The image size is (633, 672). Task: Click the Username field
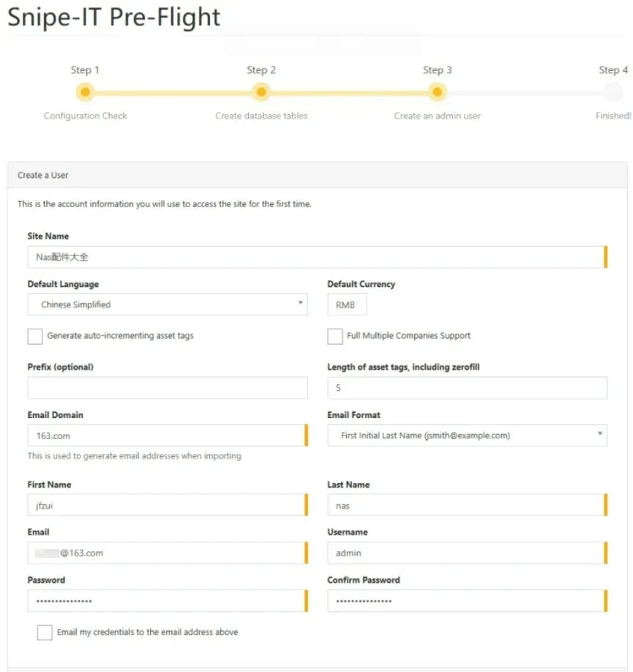coord(465,553)
